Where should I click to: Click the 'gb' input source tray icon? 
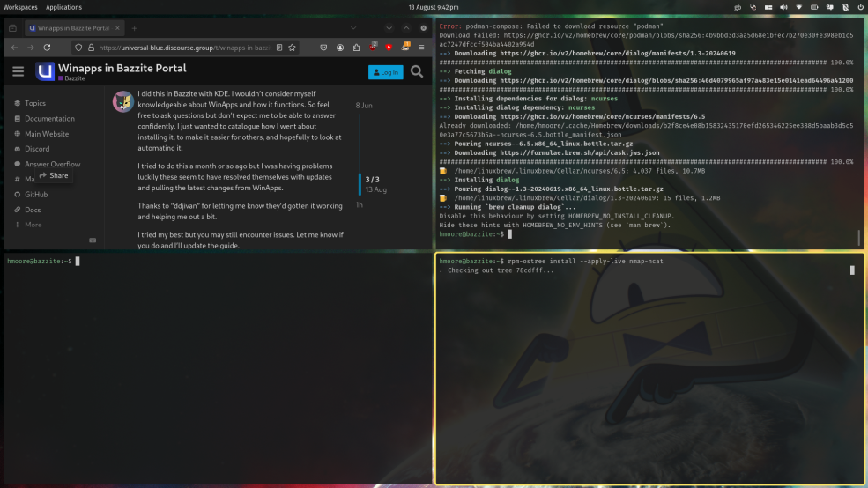click(x=738, y=7)
